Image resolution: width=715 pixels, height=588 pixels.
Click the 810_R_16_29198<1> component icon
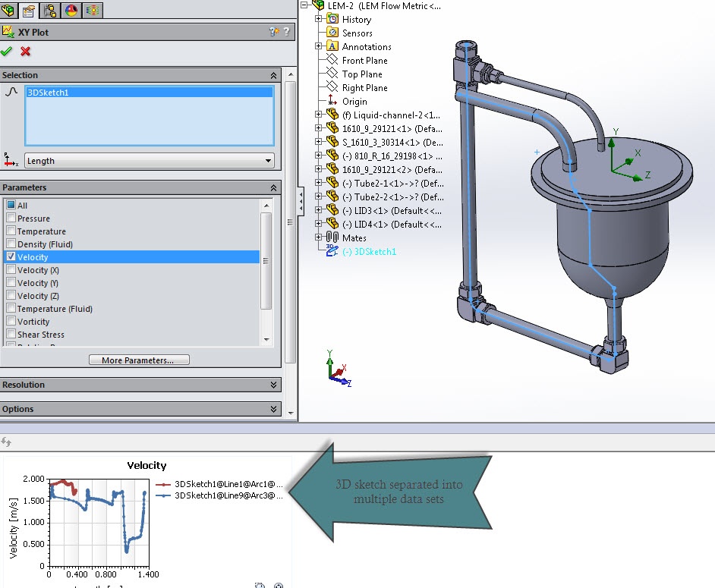[x=332, y=156]
